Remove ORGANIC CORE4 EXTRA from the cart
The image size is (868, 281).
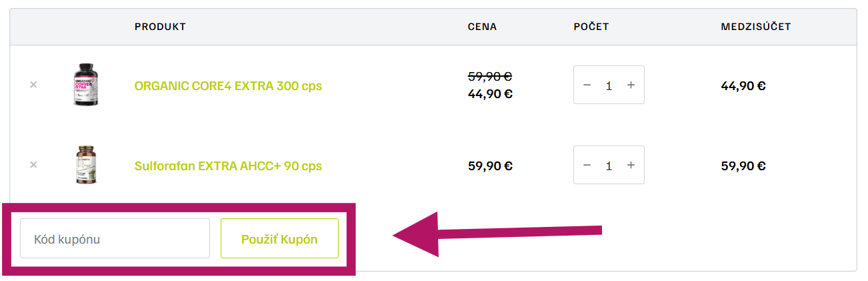pos(33,85)
